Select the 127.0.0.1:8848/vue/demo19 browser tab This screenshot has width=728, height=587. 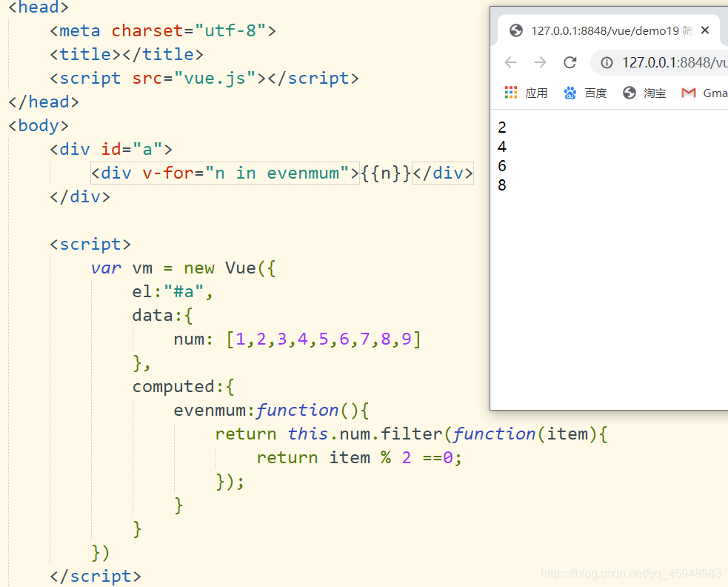(608, 30)
